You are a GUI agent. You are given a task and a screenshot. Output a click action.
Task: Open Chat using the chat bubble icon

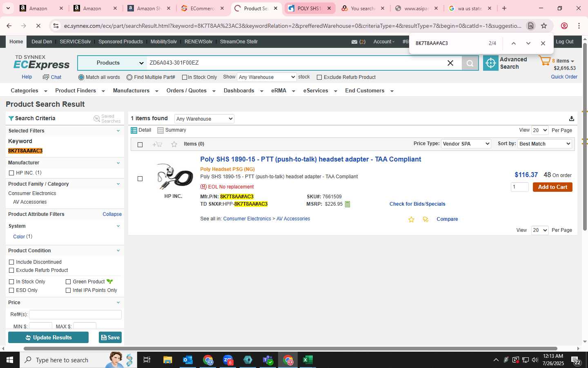coord(45,77)
